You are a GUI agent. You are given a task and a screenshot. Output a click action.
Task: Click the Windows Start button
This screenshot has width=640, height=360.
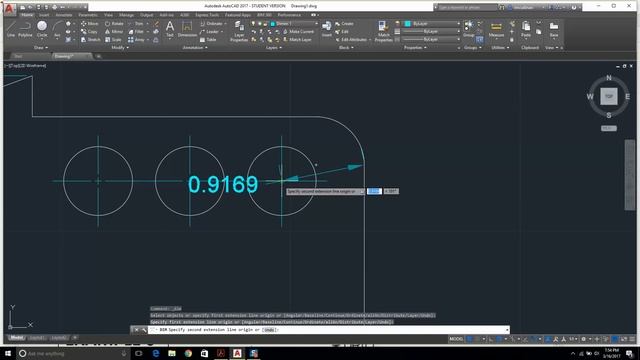tap(8, 353)
